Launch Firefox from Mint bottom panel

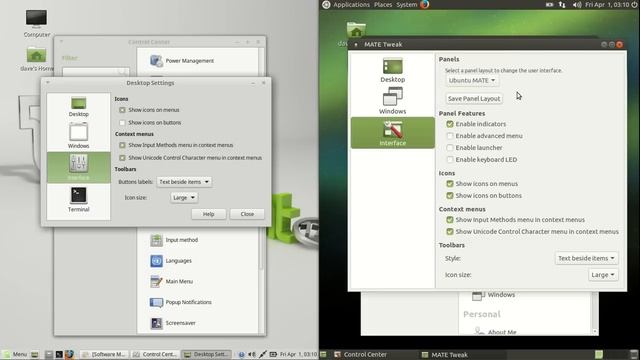tap(69, 354)
